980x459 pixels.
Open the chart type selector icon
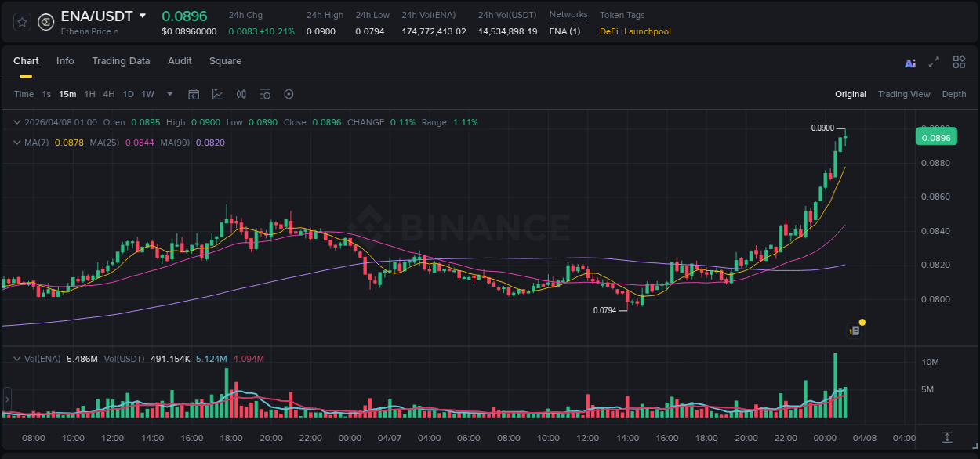coord(216,94)
